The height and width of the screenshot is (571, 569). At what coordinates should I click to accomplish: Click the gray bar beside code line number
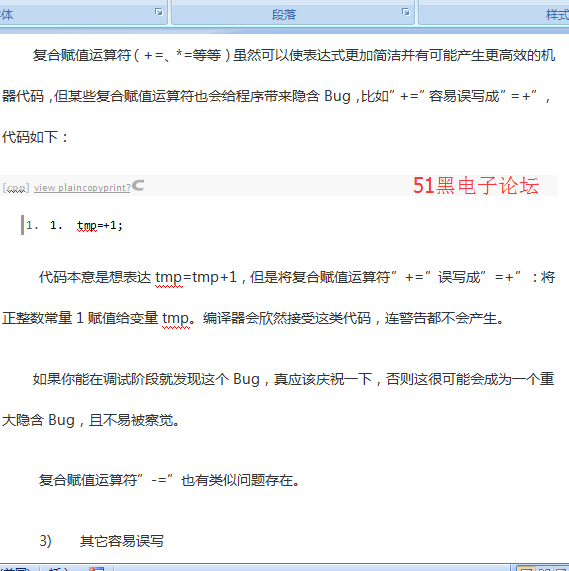point(23,225)
